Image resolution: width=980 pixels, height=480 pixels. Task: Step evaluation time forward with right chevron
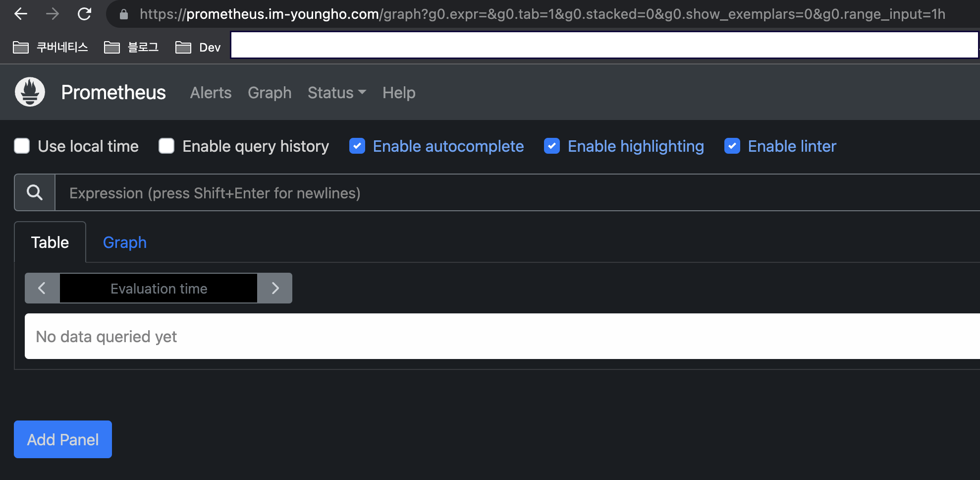[275, 288]
